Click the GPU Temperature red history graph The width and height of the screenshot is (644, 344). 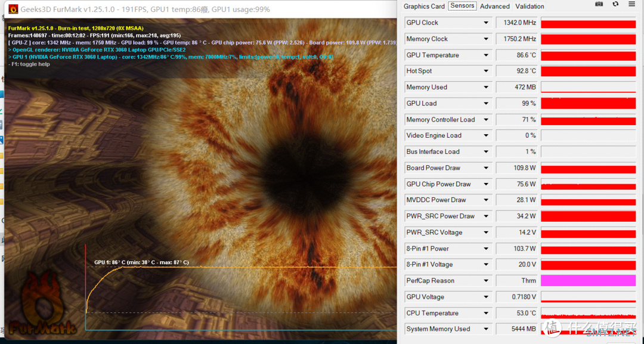pos(588,55)
